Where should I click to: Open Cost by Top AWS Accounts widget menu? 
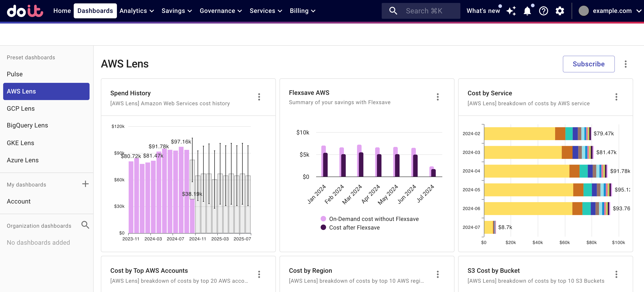click(259, 274)
